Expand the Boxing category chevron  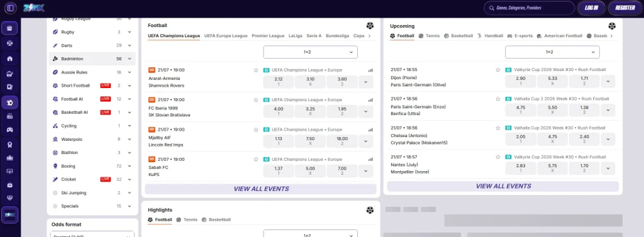(x=130, y=166)
